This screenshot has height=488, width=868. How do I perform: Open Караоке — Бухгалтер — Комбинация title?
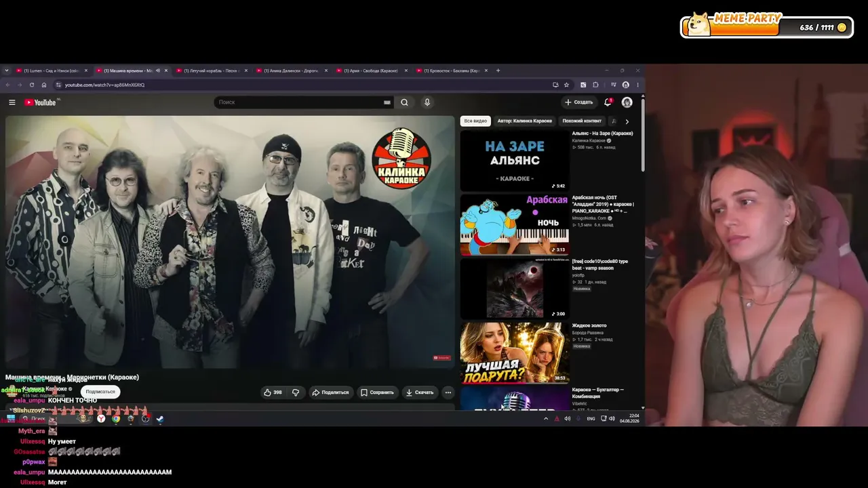[598, 392]
